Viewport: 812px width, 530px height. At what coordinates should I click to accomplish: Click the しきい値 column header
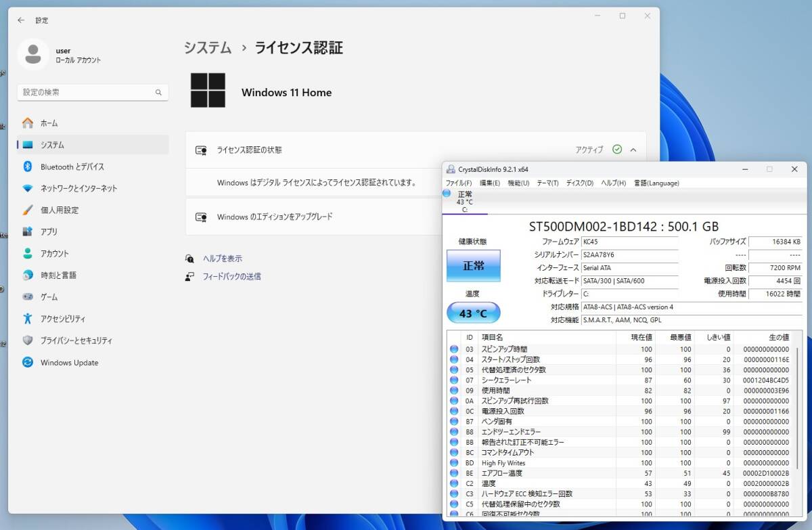[x=713, y=337]
